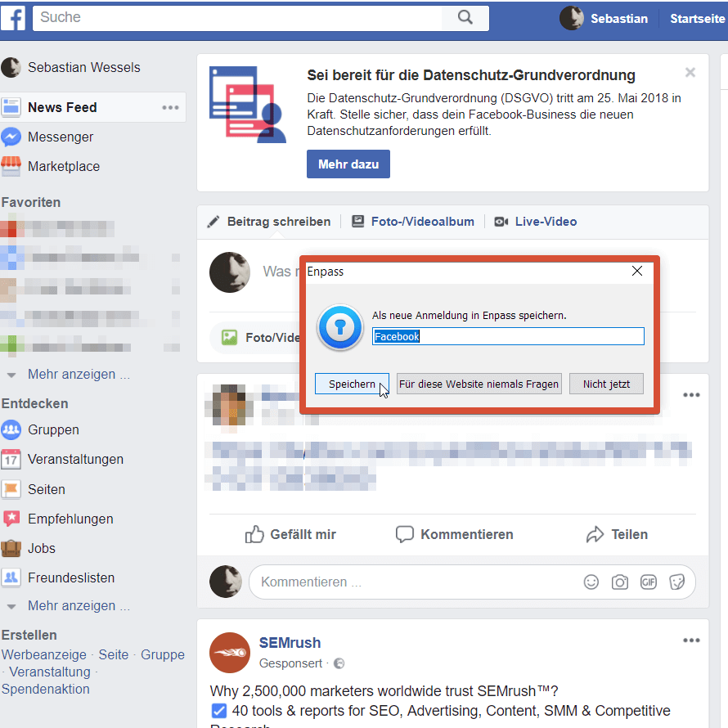The image size is (728, 728).
Task: Select the Beitrag schreiben tab
Action: (269, 222)
